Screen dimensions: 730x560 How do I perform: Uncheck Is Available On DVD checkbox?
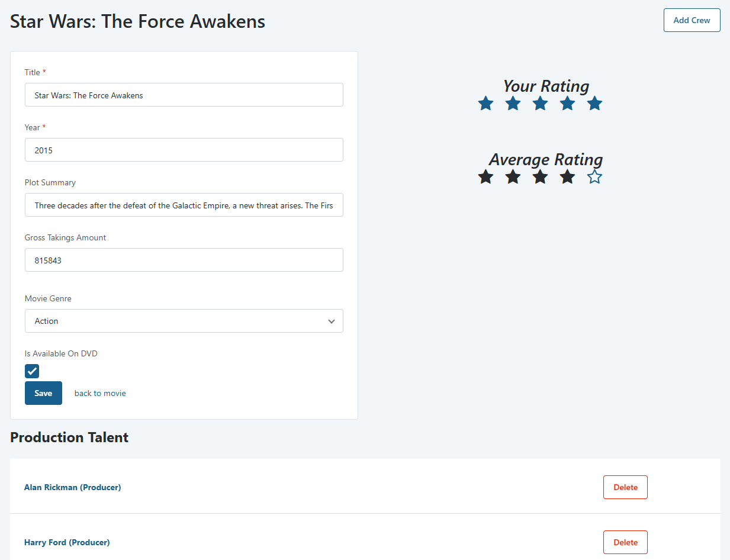point(32,371)
